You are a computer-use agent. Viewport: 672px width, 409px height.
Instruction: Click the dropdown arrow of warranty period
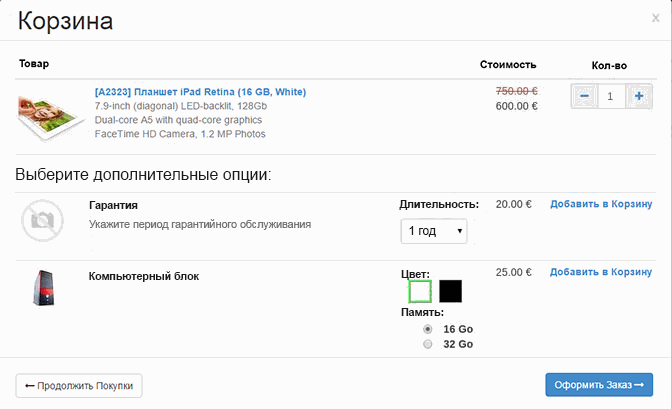coord(459,231)
